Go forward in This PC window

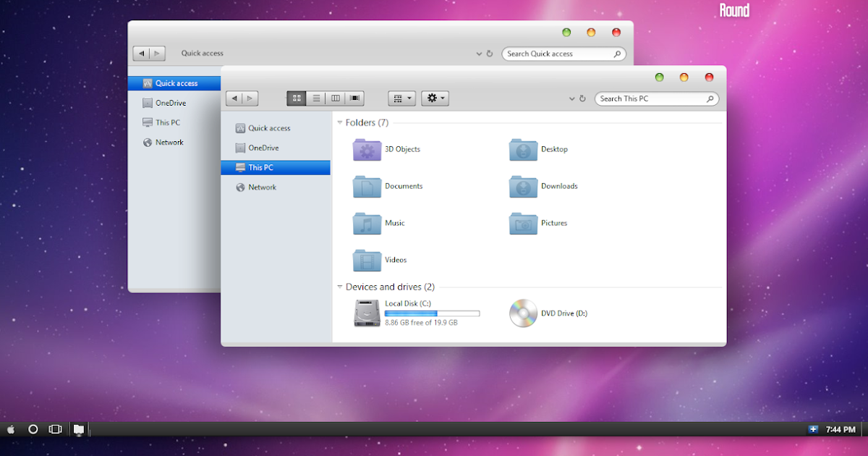[x=250, y=98]
